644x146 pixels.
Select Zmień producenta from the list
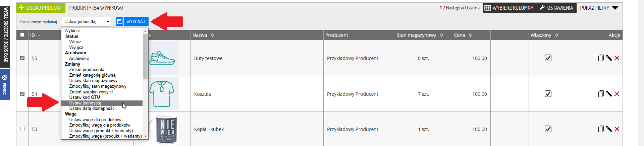[x=87, y=70]
